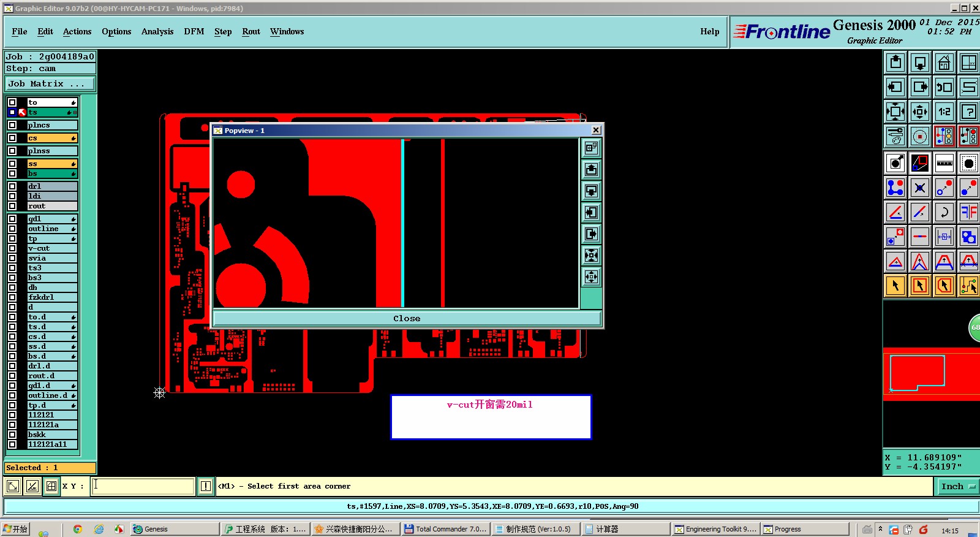Toggle display box for the 'v-cut' layer
This screenshot has height=537, width=980.
coord(12,248)
